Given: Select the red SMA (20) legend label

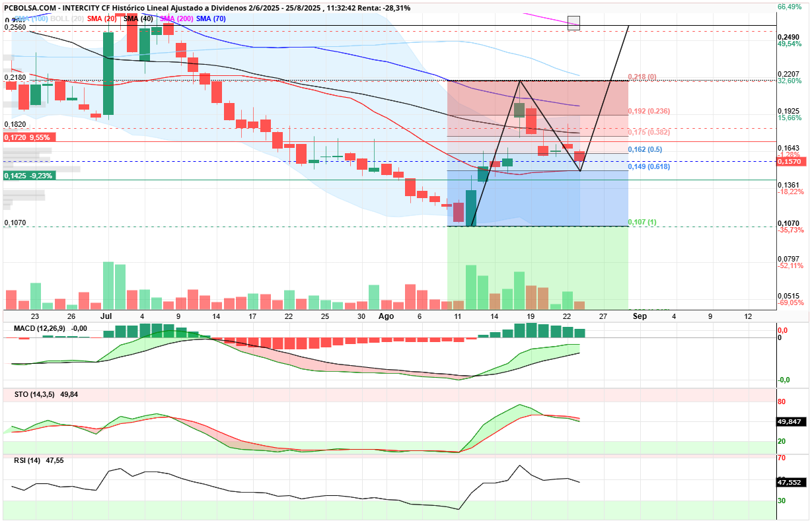Looking at the screenshot, I should pyautogui.click(x=101, y=18).
